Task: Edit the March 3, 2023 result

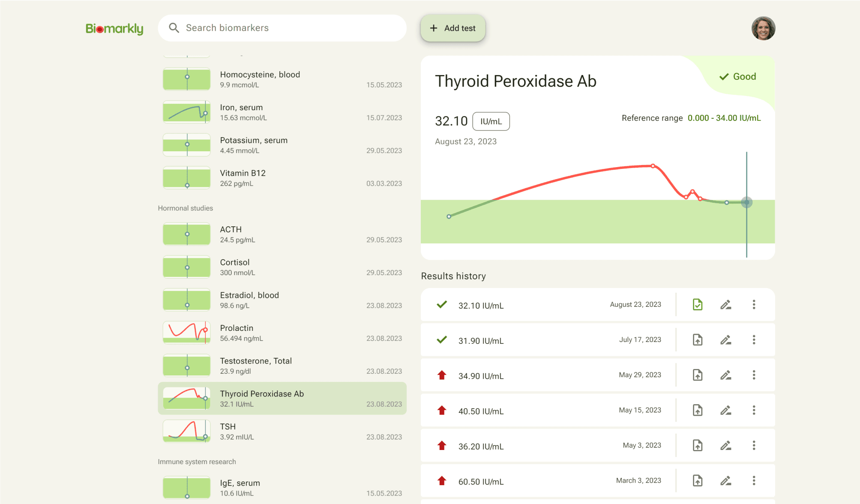Action: (x=725, y=480)
